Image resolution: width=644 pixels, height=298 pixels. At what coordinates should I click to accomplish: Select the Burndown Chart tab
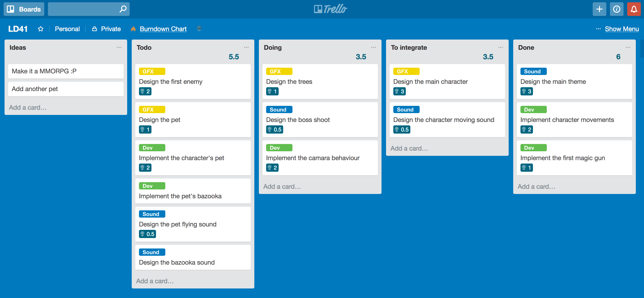[163, 29]
